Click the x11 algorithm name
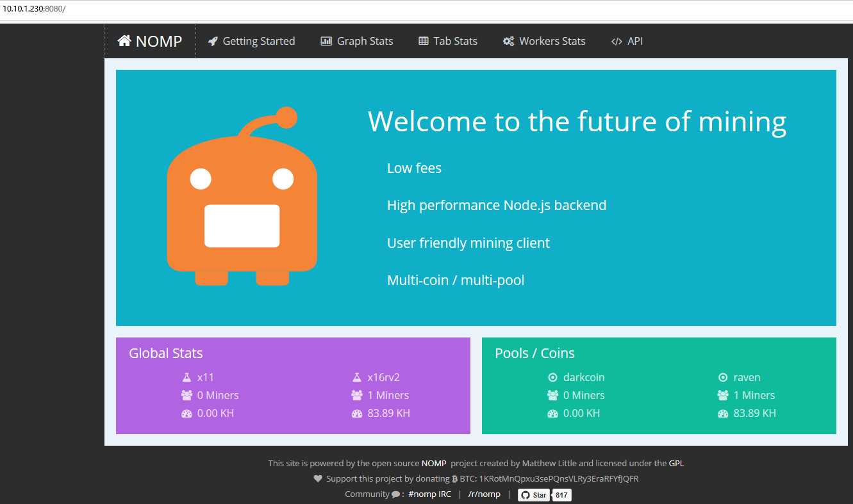Screen dimensions: 853x504 click(x=206, y=377)
